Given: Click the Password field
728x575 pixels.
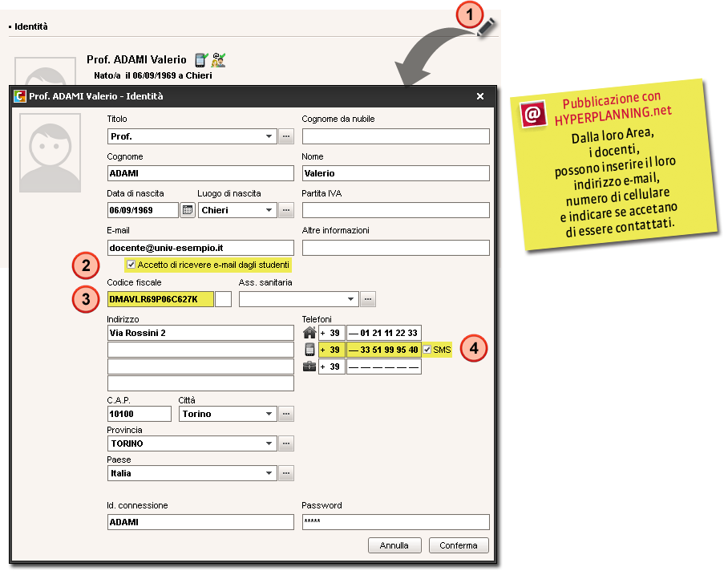Looking at the screenshot, I should pos(395,521).
